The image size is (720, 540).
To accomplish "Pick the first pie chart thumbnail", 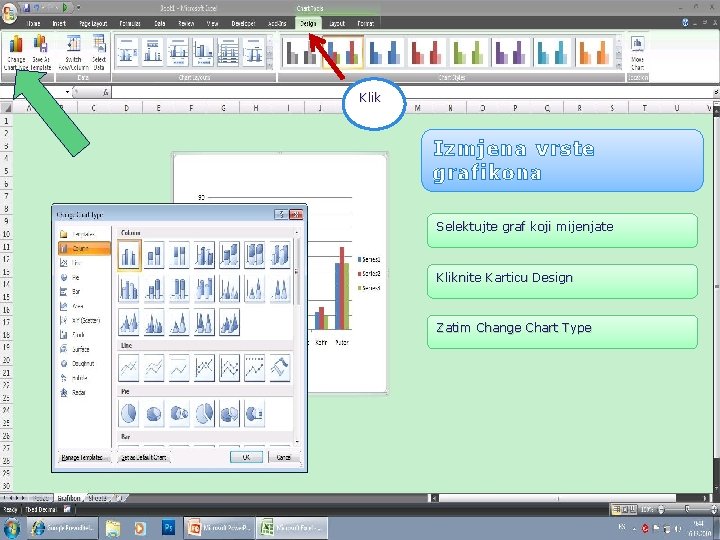I will [129, 413].
